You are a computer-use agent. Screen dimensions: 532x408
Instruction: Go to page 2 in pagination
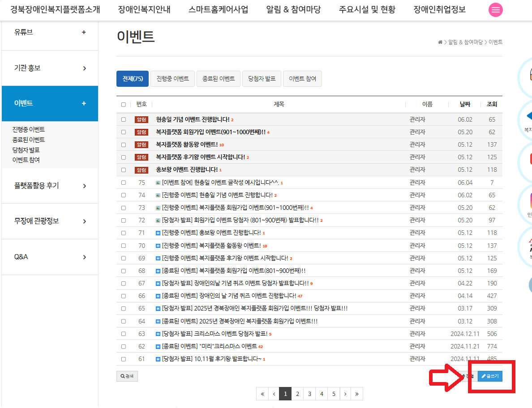click(x=297, y=394)
